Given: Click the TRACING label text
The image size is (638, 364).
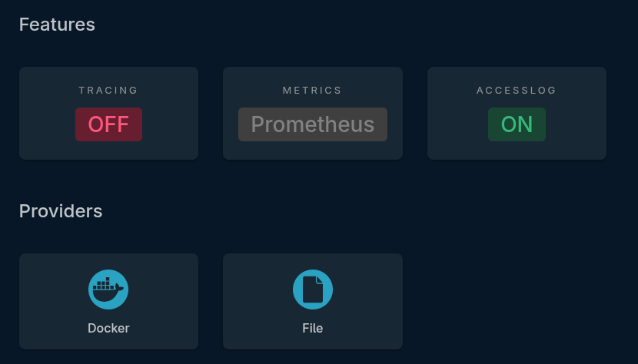Looking at the screenshot, I should point(108,91).
